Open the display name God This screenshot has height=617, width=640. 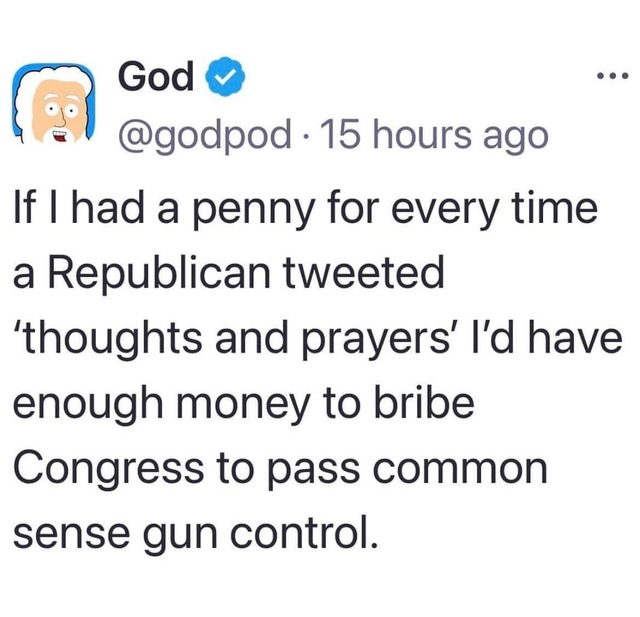(156, 76)
